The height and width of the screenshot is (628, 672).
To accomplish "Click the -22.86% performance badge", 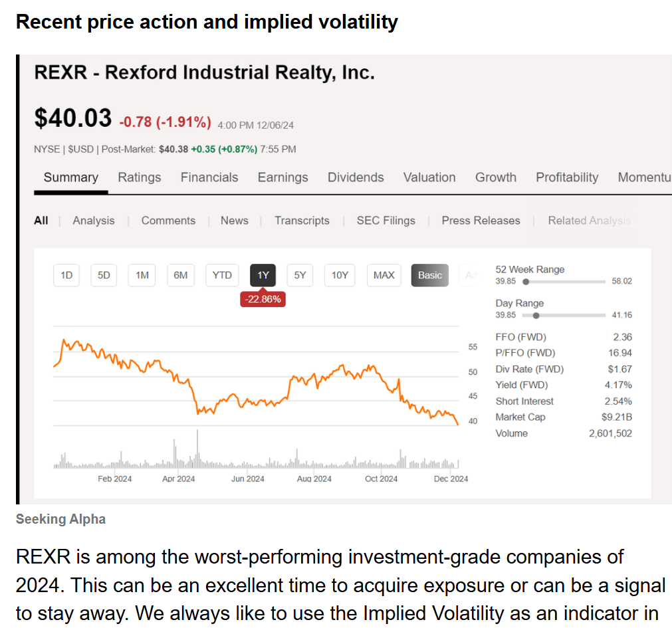I will point(263,299).
